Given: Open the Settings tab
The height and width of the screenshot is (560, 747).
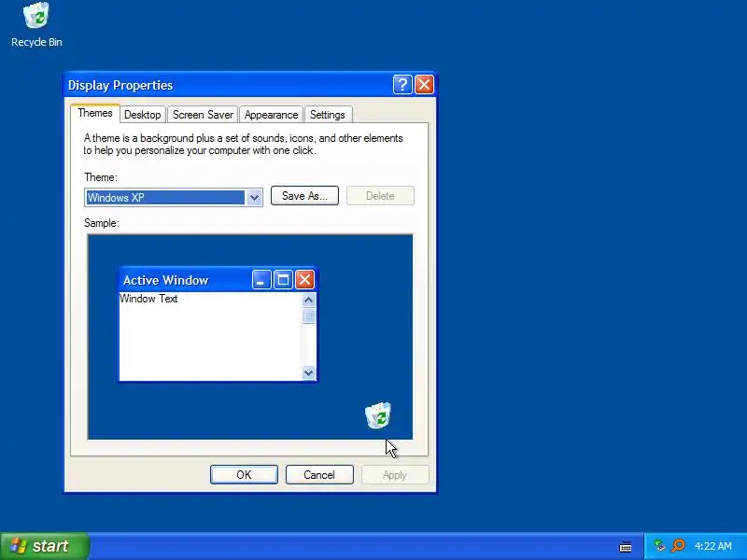Looking at the screenshot, I should point(328,115).
